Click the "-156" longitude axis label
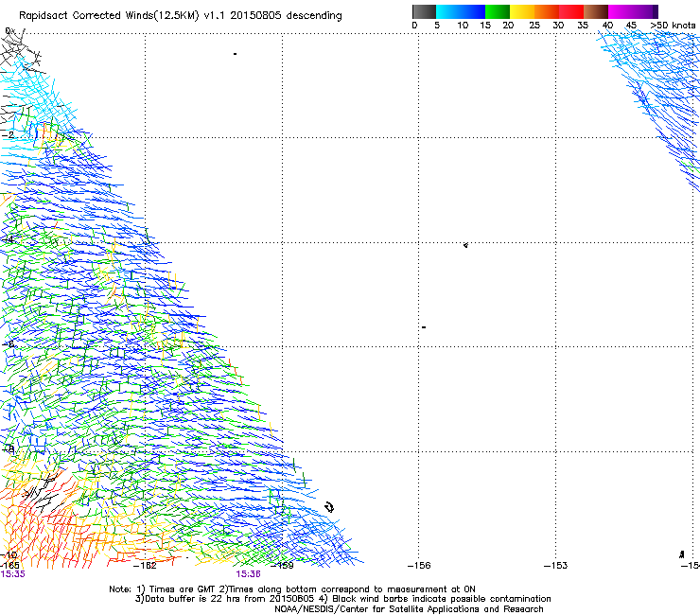 tap(419, 566)
